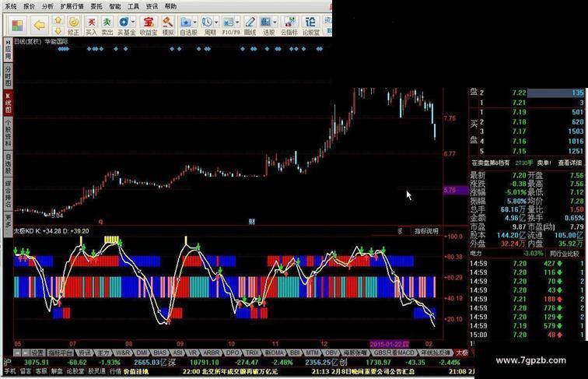The height and width of the screenshot is (379, 588).
Task: Switch to the 自选股 sidebar tab
Action: (9, 163)
